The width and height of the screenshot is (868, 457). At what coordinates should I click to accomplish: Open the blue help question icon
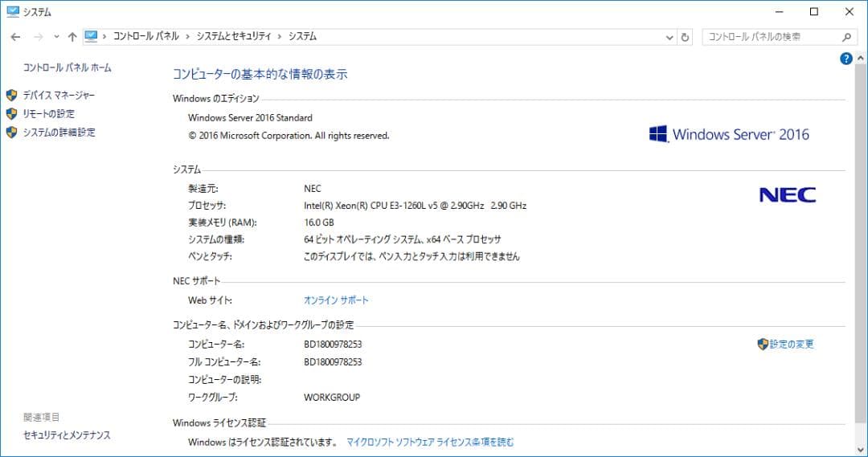[845, 59]
